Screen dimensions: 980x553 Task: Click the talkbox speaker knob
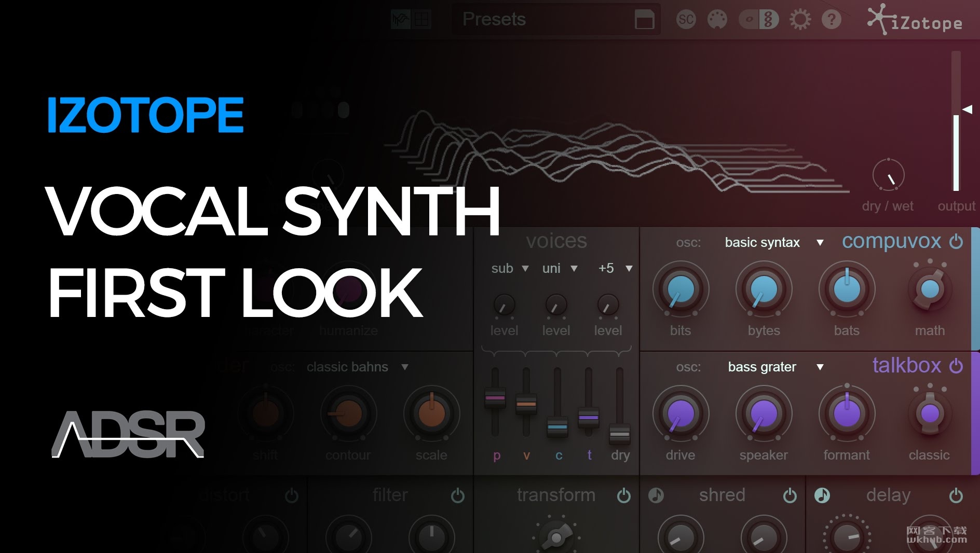(x=764, y=414)
